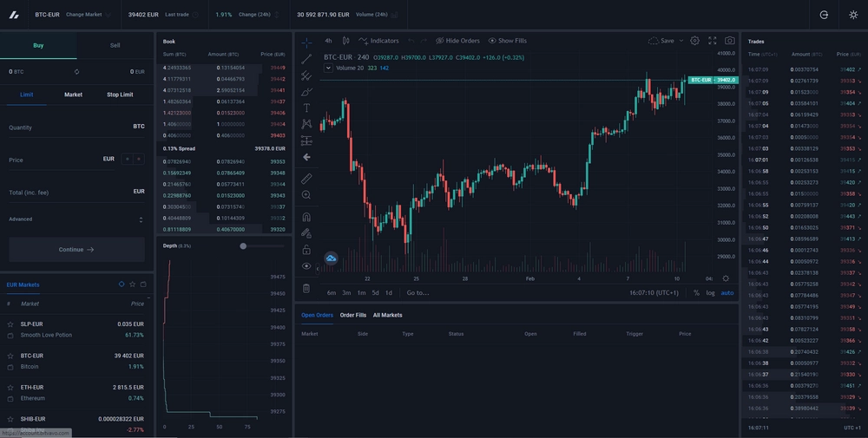
Task: Set chart range to 1d
Action: (x=389, y=292)
